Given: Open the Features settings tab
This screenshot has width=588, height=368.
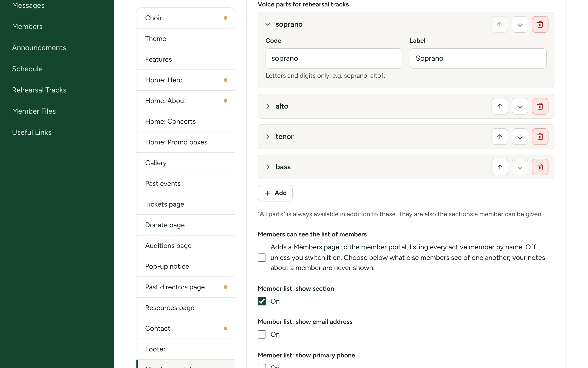Looking at the screenshot, I should 185,59.
